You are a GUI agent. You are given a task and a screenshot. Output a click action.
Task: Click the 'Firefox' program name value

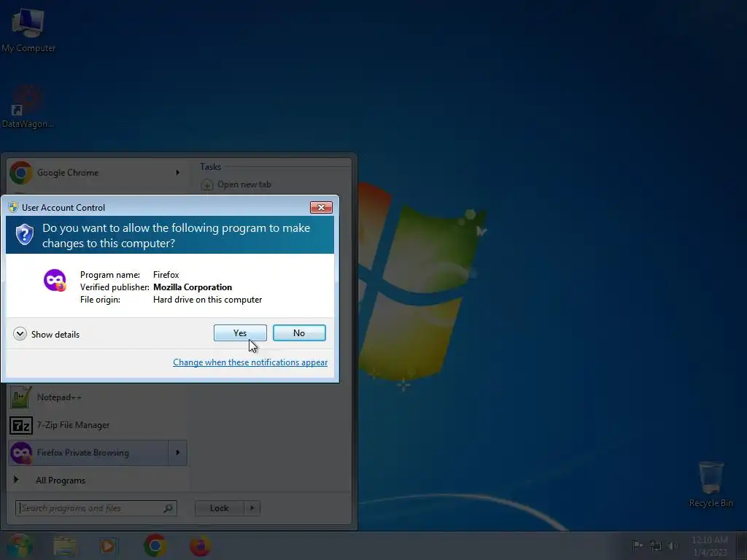166,275
